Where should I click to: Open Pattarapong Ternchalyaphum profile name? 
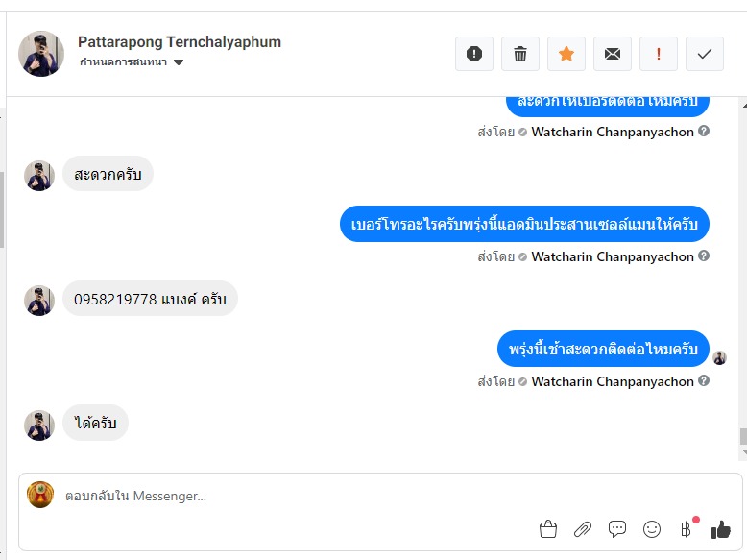pos(180,42)
